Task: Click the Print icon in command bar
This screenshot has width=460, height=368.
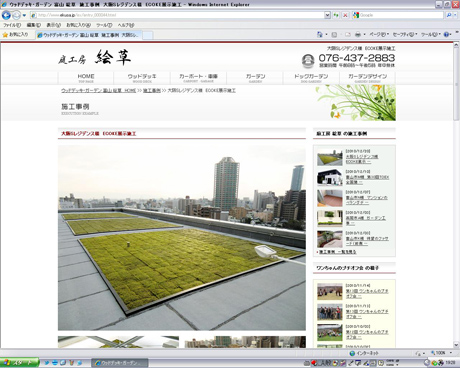Action: 358,34
